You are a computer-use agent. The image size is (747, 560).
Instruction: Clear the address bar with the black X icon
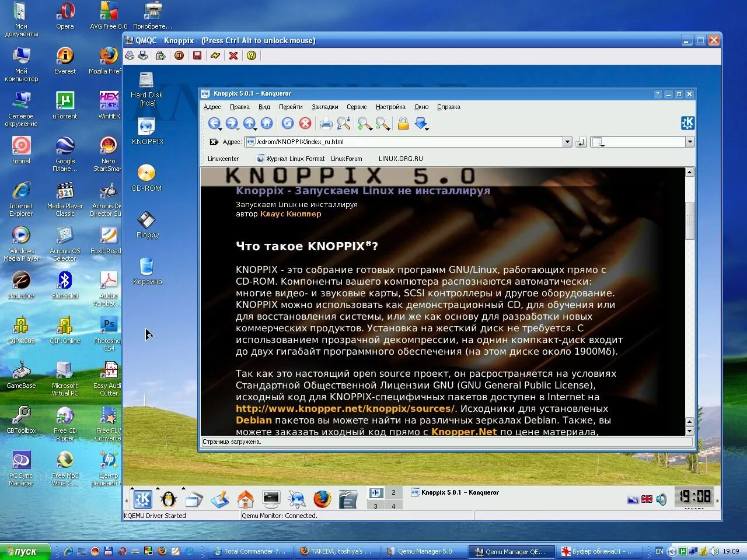[214, 142]
